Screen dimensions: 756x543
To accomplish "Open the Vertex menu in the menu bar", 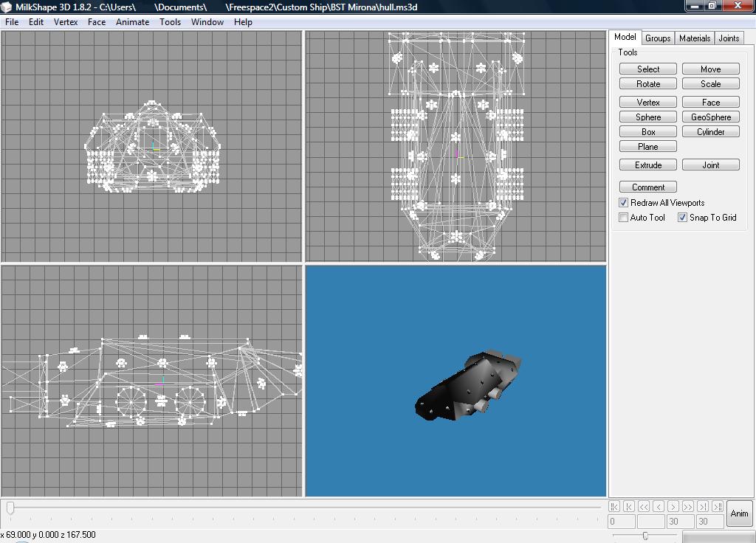I will pyautogui.click(x=66, y=22).
